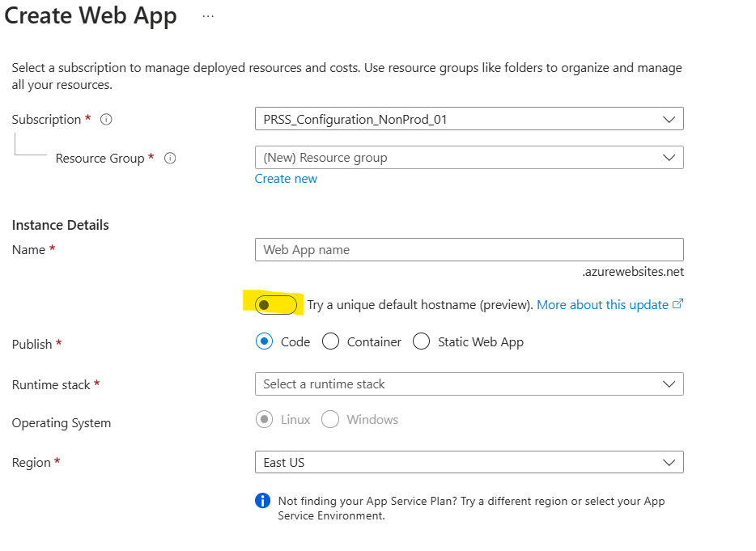Click the 'Not finding your App Service Plan' message
Viewport: 756px width, 551px height.
click(471, 508)
